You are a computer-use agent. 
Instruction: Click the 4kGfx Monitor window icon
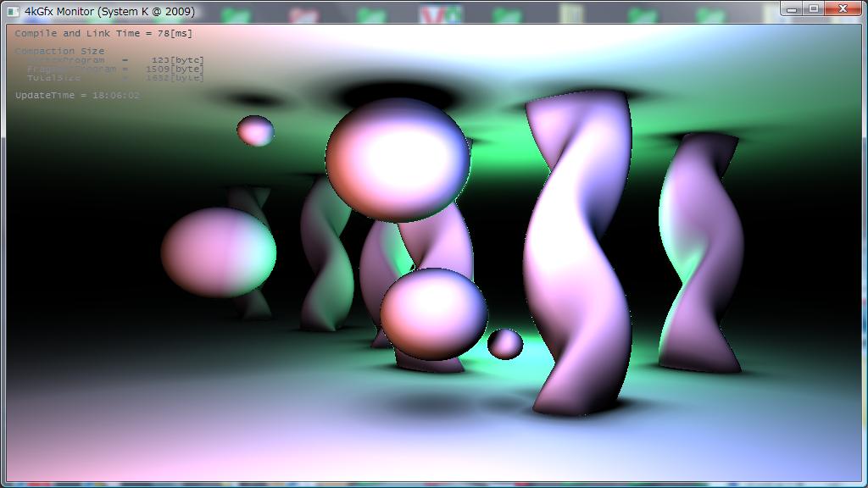point(13,12)
